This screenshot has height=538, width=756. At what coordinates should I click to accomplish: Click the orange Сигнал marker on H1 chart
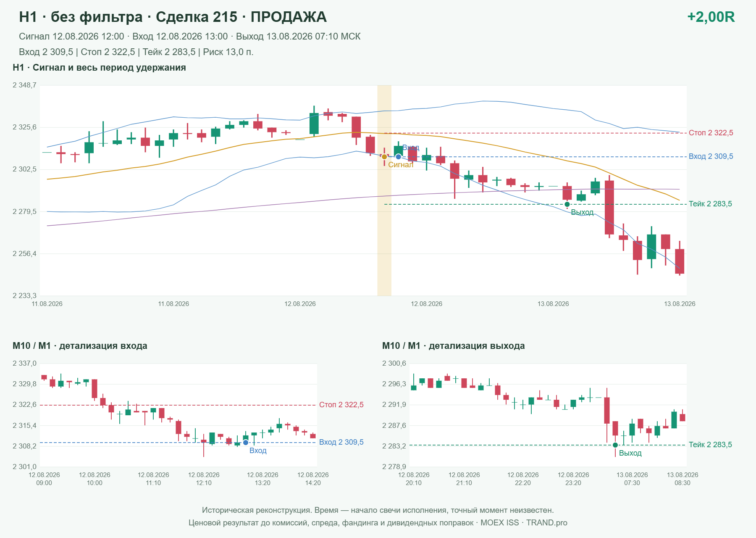coord(384,157)
